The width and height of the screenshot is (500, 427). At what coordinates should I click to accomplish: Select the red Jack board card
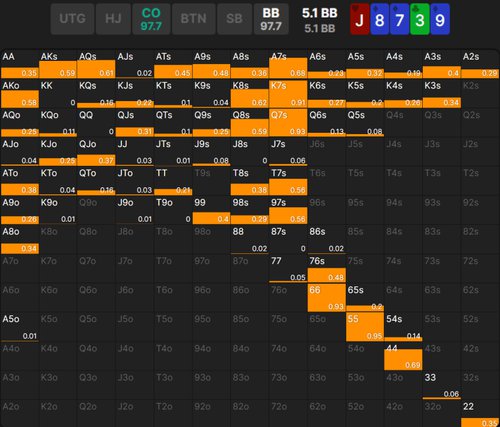click(360, 19)
